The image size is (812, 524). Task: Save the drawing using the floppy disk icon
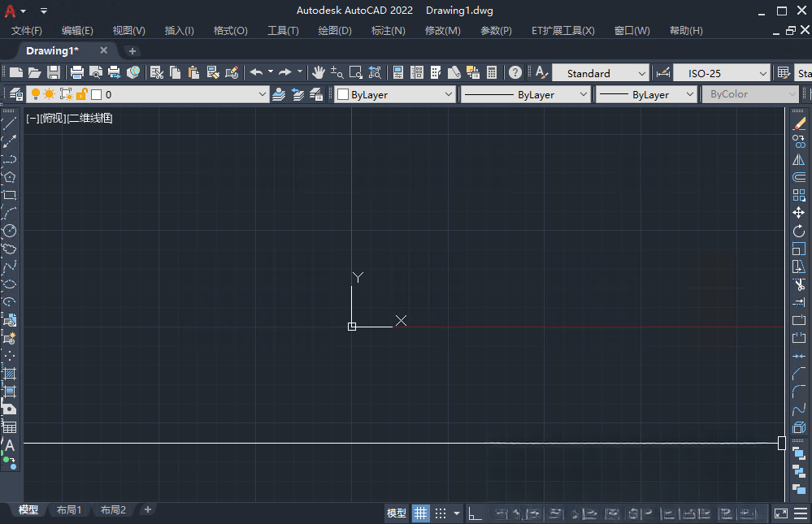coord(54,72)
